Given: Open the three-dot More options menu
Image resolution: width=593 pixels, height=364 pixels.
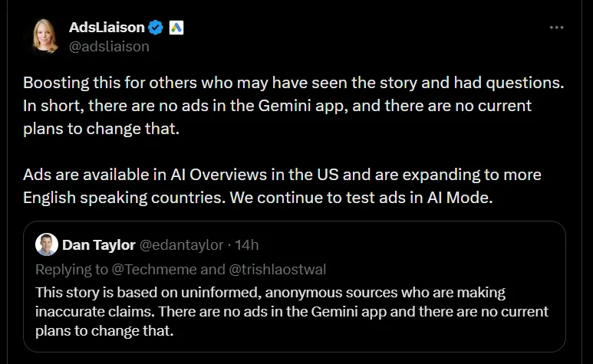Looking at the screenshot, I should (558, 28).
